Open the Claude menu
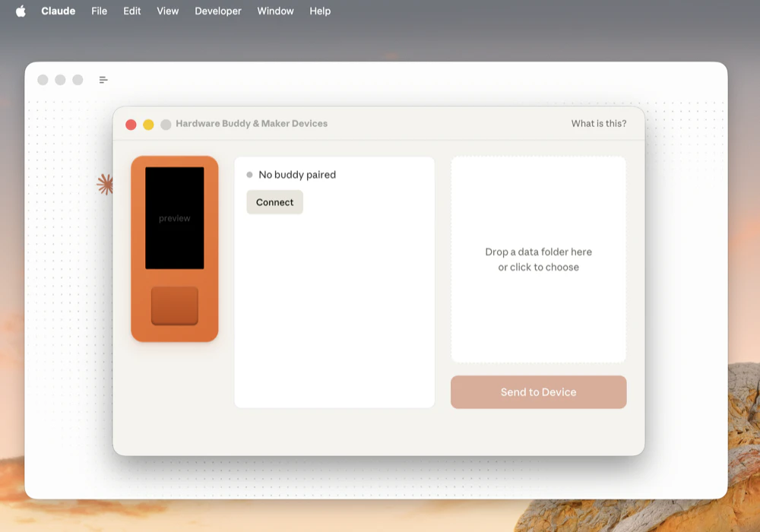The image size is (760, 532). point(59,11)
